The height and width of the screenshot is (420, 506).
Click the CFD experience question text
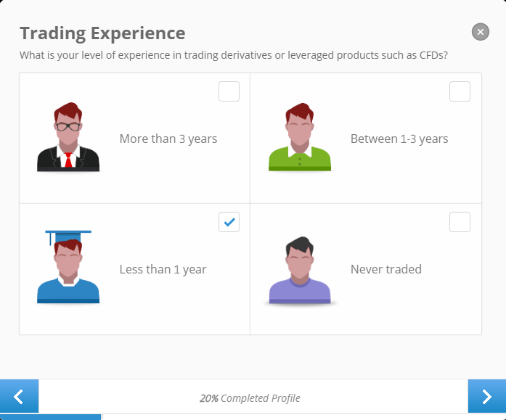click(234, 55)
